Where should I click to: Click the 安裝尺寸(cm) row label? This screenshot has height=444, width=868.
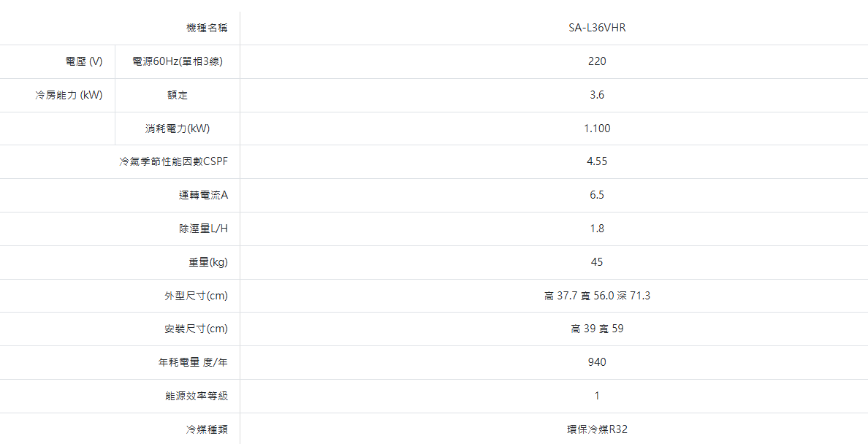pos(196,329)
